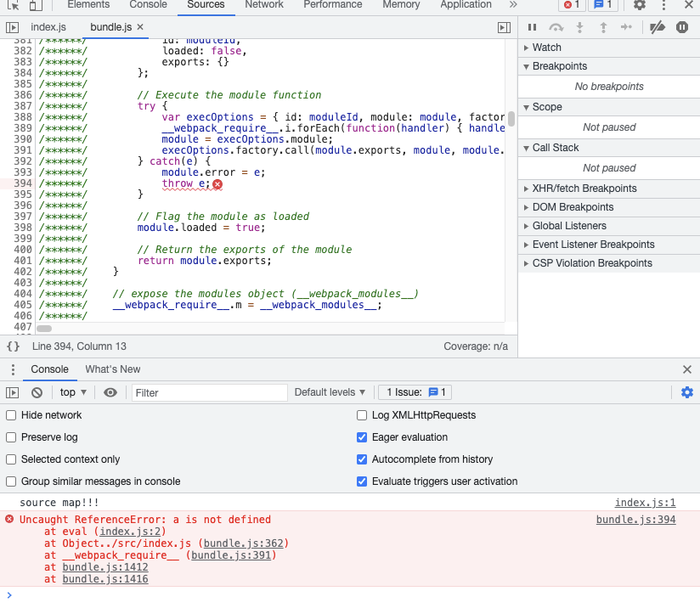This screenshot has height=608, width=700.
Task: Open the drawer three-dot menu
Action: click(13, 369)
